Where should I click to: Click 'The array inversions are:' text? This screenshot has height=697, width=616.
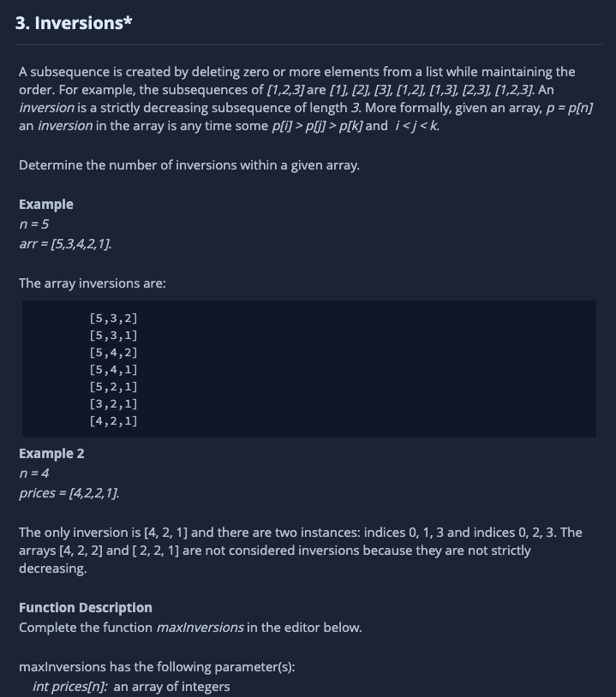click(92, 283)
